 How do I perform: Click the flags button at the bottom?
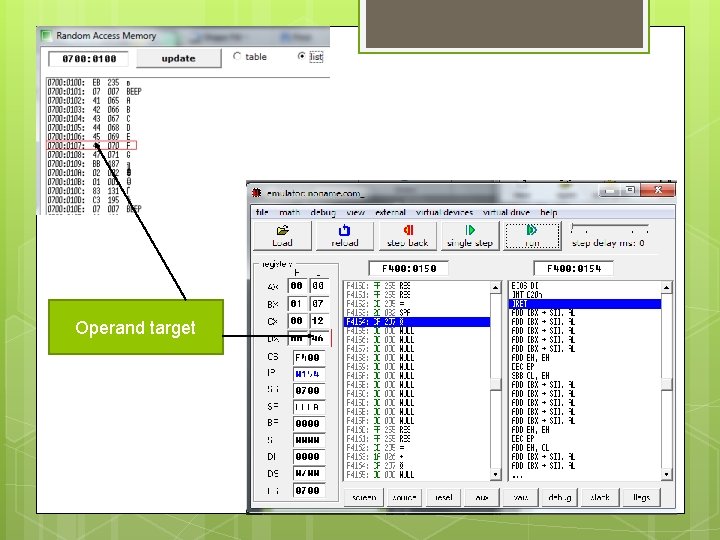coord(641,497)
